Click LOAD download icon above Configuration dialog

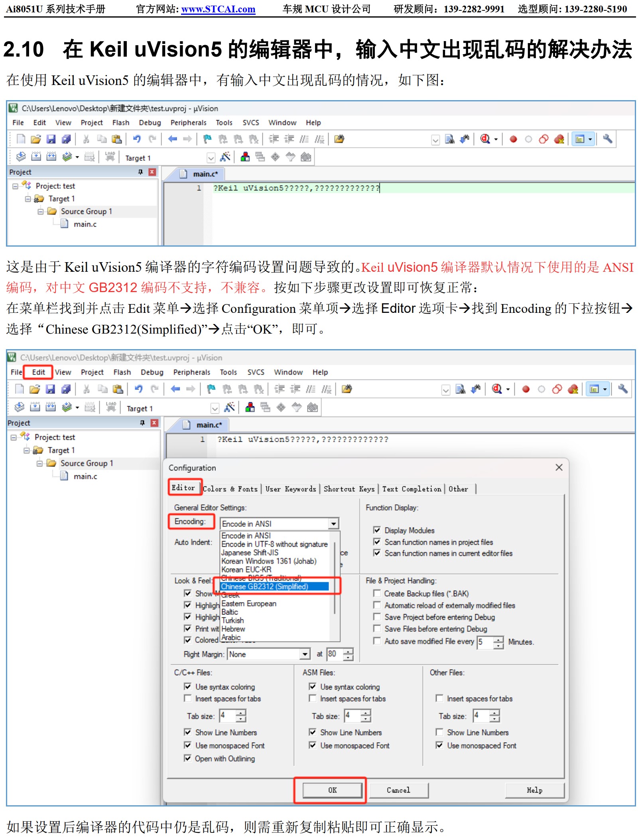tap(111, 407)
